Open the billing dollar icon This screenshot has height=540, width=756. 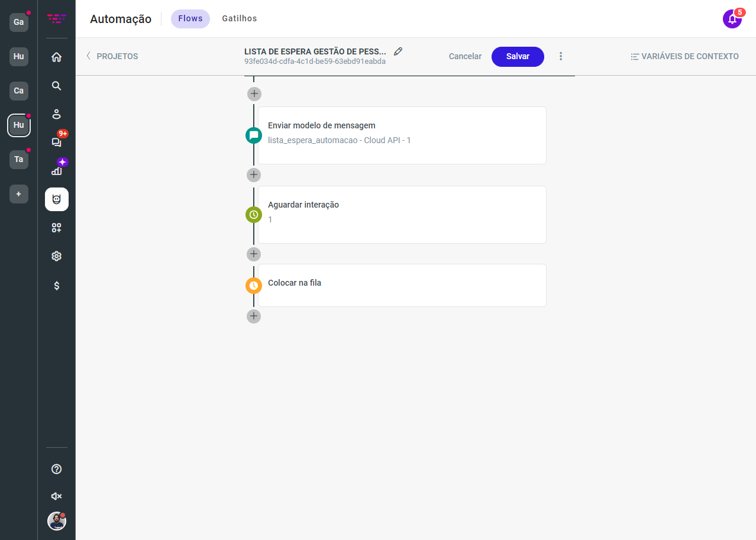pos(57,286)
